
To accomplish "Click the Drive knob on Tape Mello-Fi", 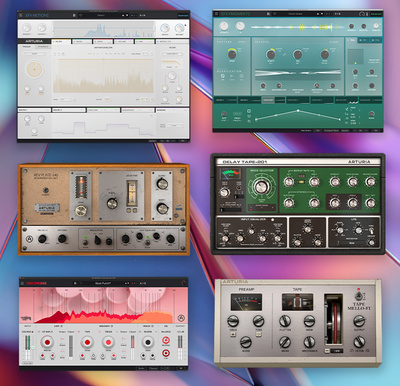I will tap(233, 321).
